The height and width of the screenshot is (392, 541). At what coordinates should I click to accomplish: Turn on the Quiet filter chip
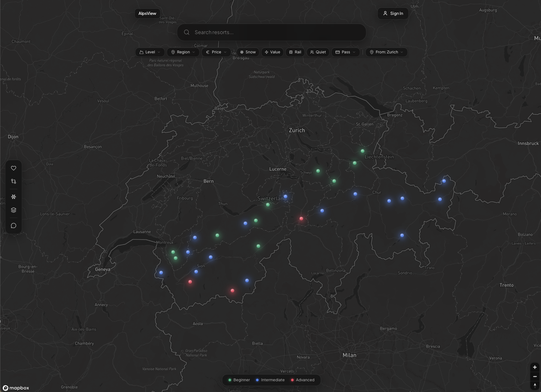tap(318, 52)
